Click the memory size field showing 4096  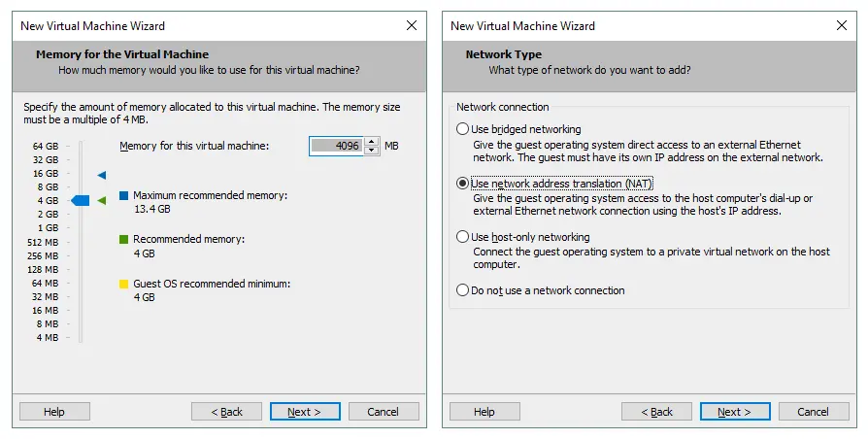pyautogui.click(x=336, y=146)
